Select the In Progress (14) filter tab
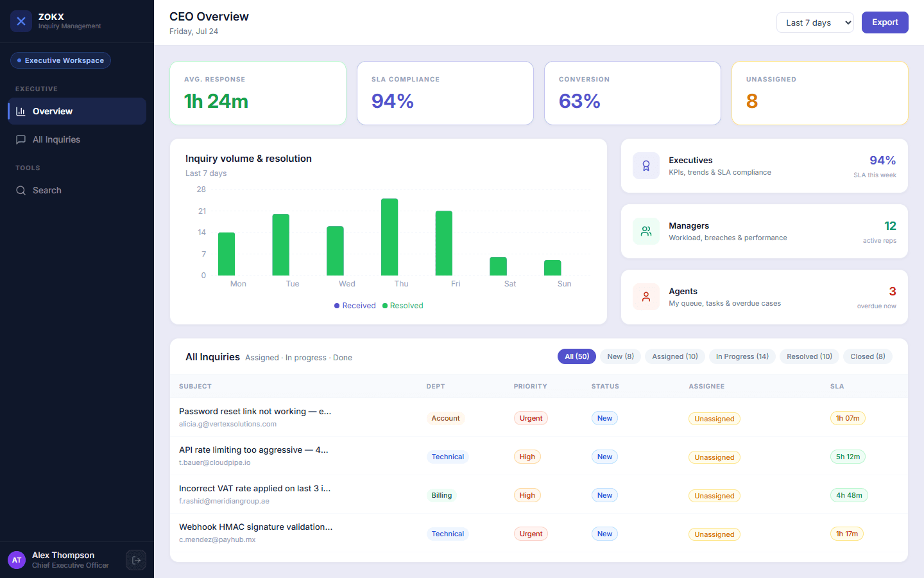The height and width of the screenshot is (578, 924). (x=742, y=356)
